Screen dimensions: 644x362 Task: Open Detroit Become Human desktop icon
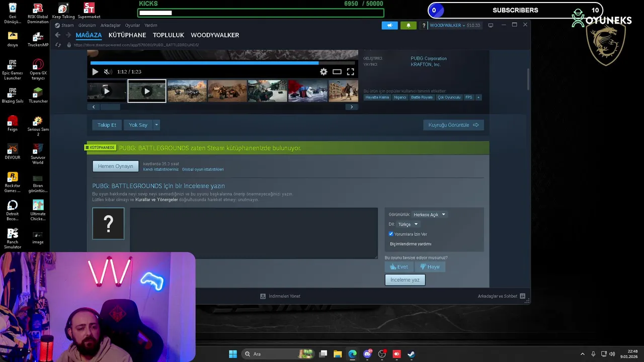click(x=13, y=210)
